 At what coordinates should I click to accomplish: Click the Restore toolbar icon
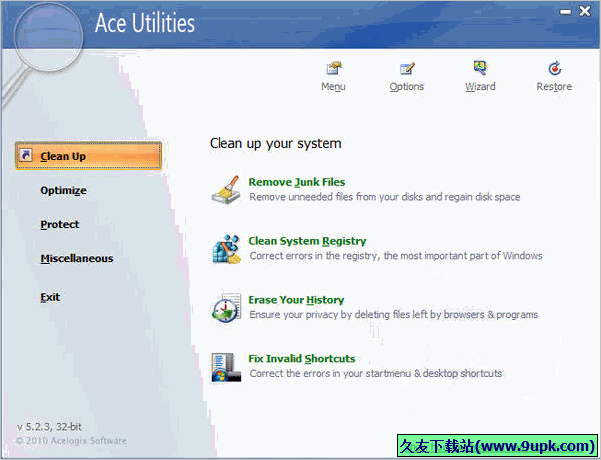coord(554,68)
